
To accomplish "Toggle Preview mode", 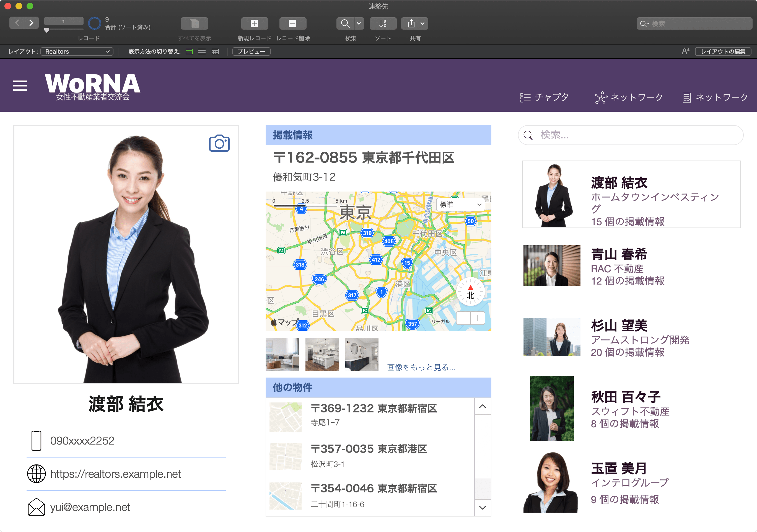I will [251, 51].
